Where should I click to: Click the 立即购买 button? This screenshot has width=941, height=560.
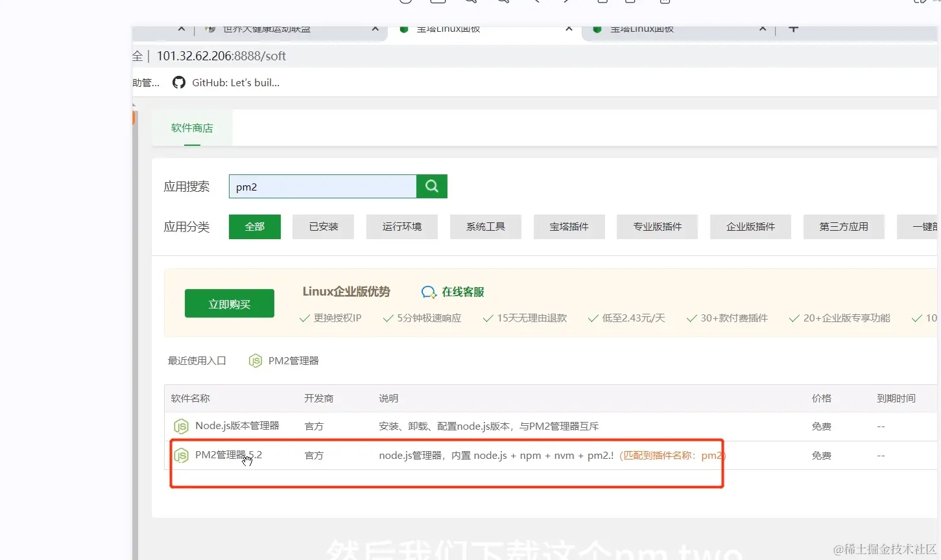[x=230, y=303]
